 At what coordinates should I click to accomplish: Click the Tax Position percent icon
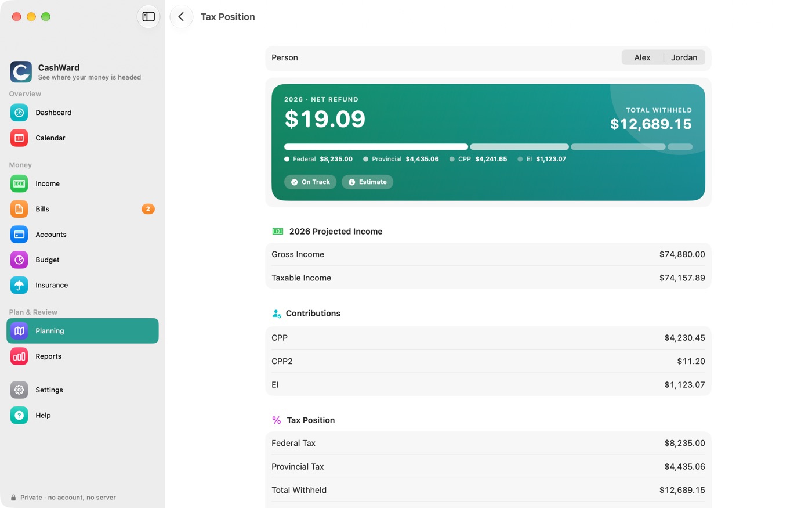point(277,420)
